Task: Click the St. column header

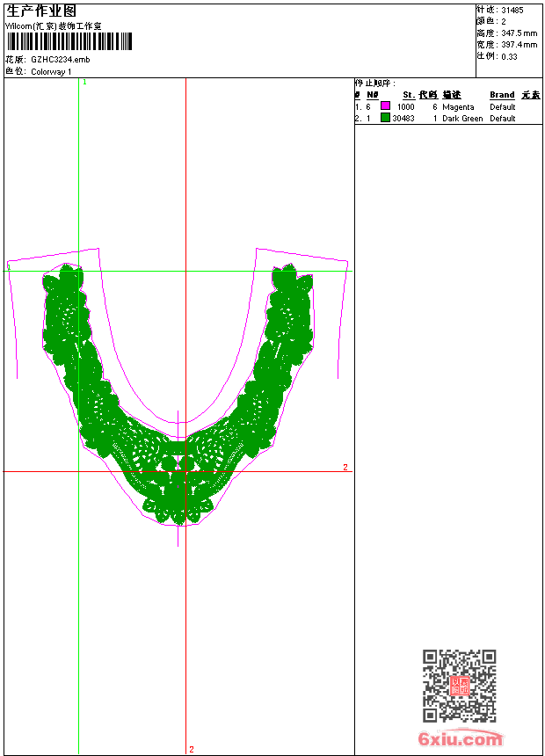Action: pyautogui.click(x=409, y=95)
